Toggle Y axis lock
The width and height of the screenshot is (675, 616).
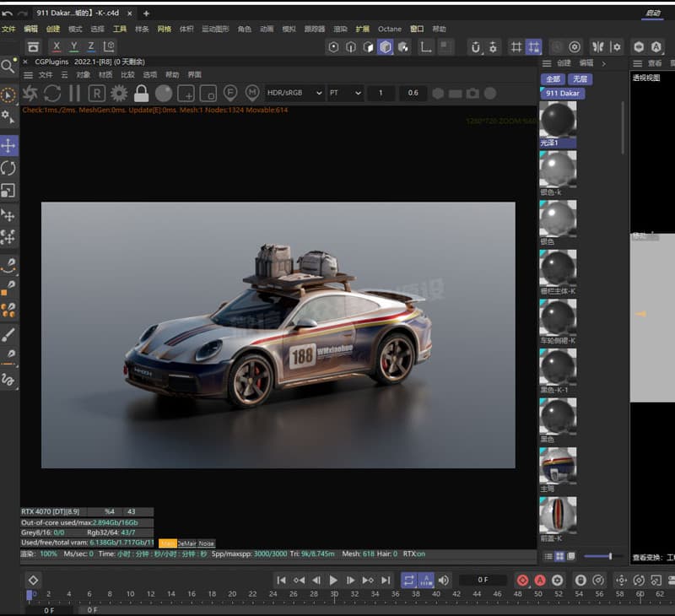[x=73, y=46]
